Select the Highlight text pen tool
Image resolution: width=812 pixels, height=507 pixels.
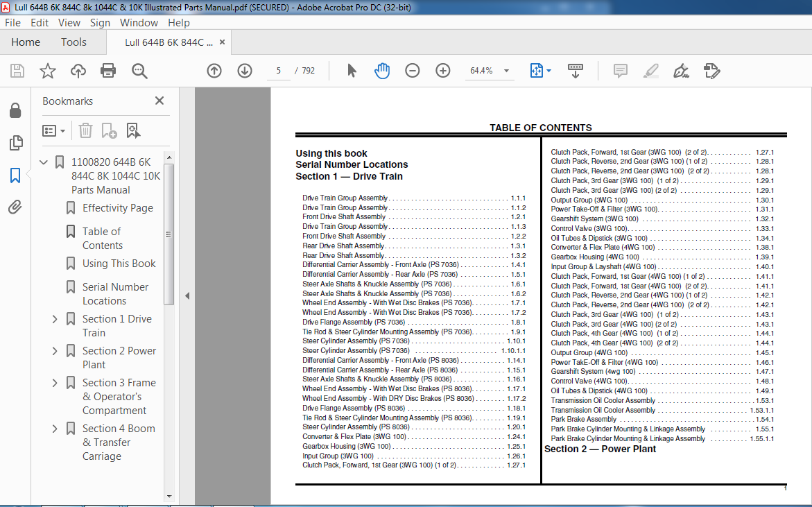(651, 71)
